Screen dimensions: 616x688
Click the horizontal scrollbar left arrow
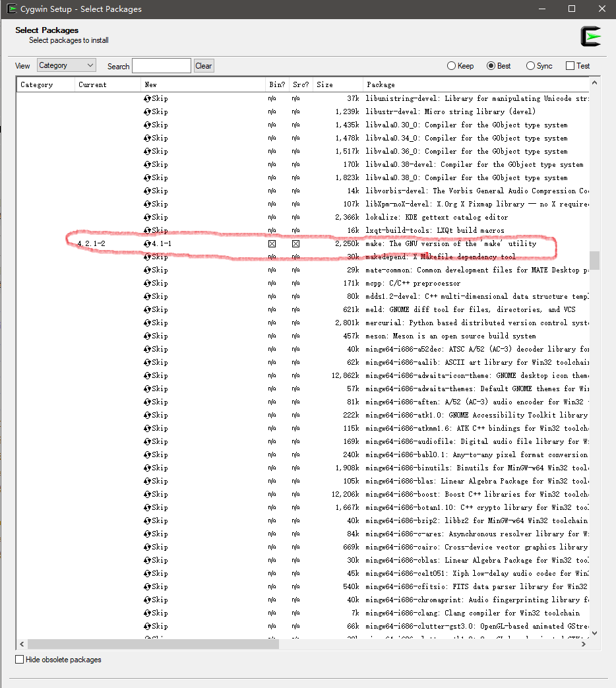point(22,644)
